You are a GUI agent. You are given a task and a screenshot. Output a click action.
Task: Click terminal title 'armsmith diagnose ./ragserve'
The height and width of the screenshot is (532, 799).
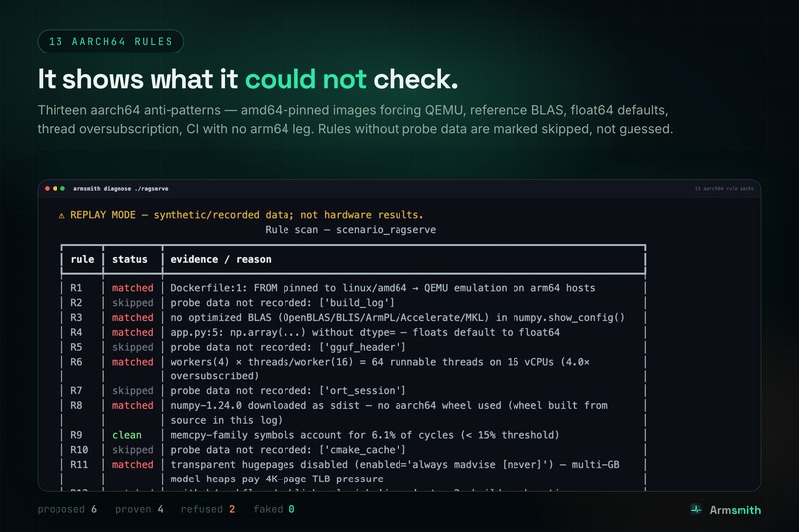click(120, 189)
